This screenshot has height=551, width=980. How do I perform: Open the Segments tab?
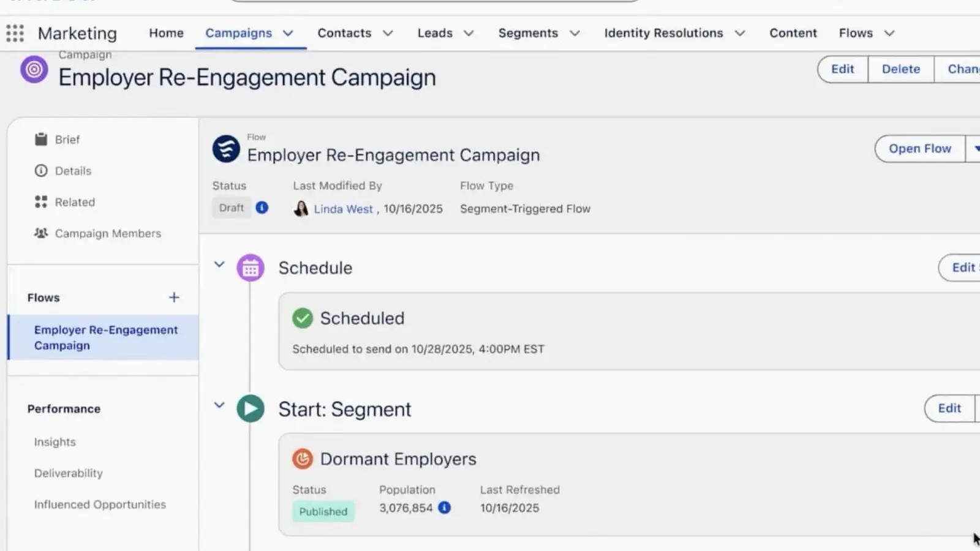528,33
